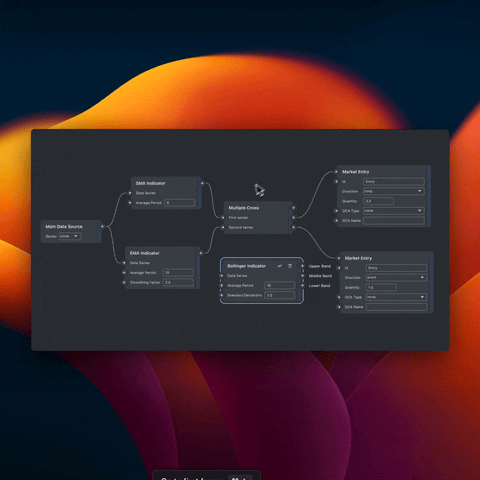Screen dimensions: 480x480
Task: Click upper Market Entry DCA Name port
Action: [x=336, y=220]
